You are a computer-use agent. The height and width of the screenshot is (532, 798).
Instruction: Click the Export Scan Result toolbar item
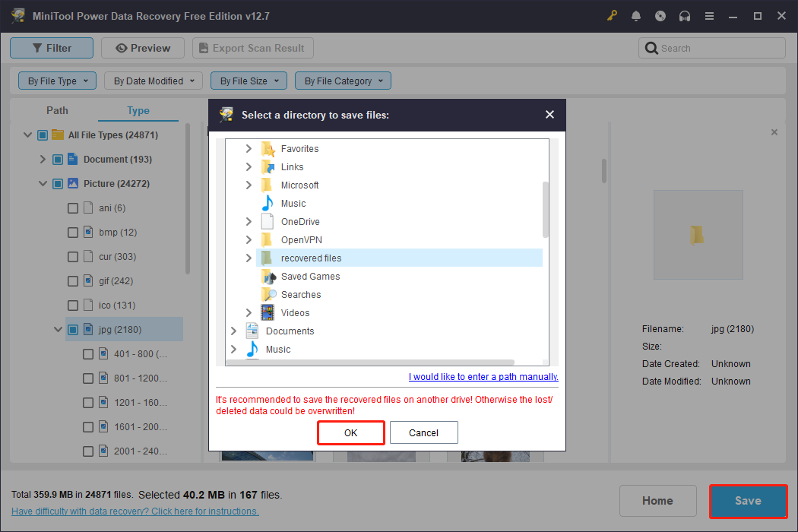click(x=252, y=47)
